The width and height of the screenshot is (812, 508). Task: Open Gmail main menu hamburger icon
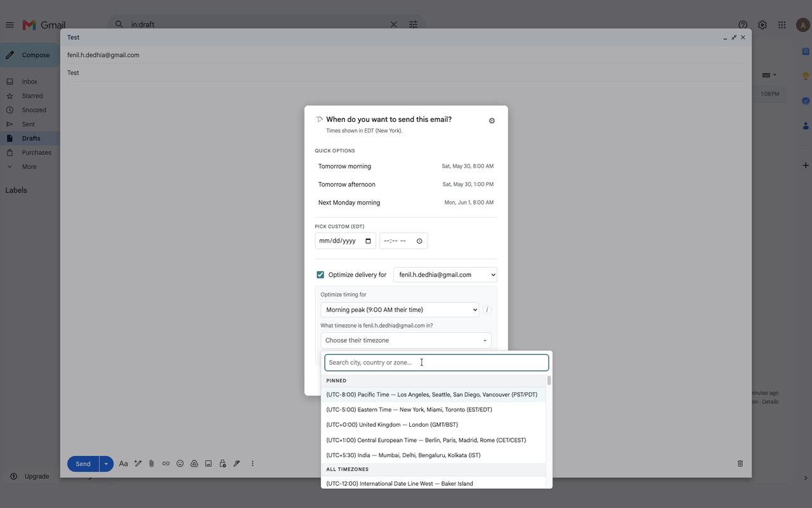click(x=10, y=25)
